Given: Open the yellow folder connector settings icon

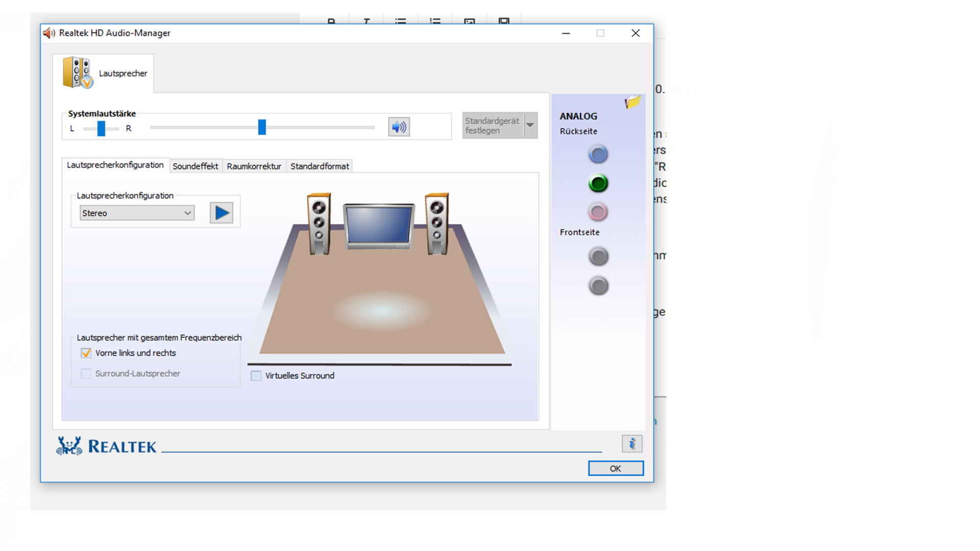Looking at the screenshot, I should coord(632,102).
